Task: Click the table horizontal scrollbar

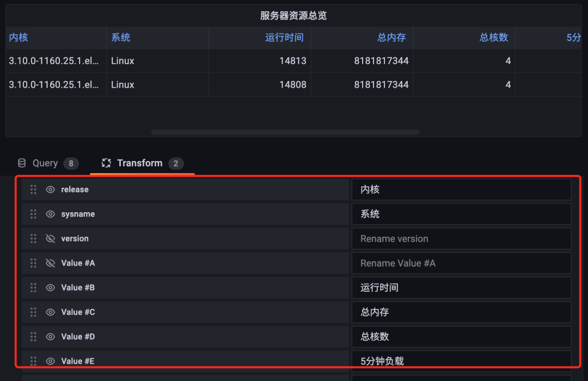Action: [x=285, y=132]
